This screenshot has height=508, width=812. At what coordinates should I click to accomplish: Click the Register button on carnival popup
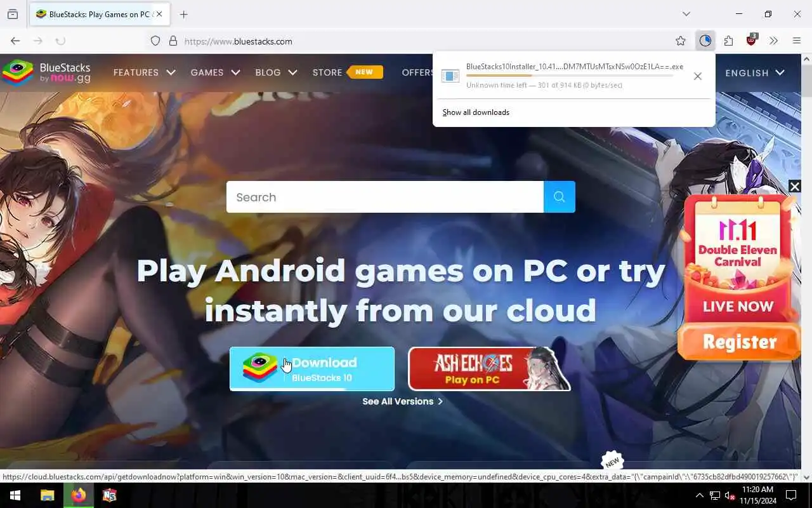(x=739, y=342)
